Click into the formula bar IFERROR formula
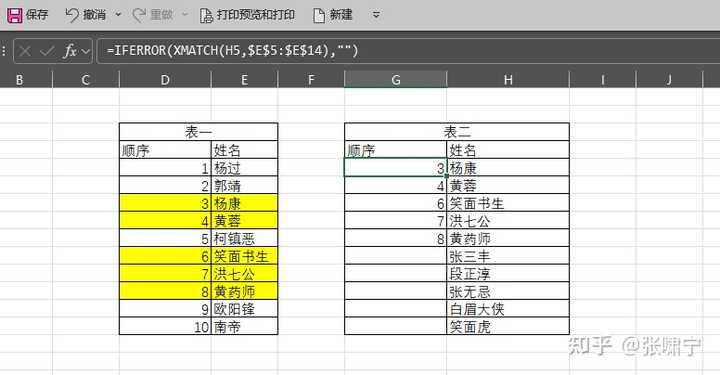720x375 pixels. pyautogui.click(x=232, y=50)
